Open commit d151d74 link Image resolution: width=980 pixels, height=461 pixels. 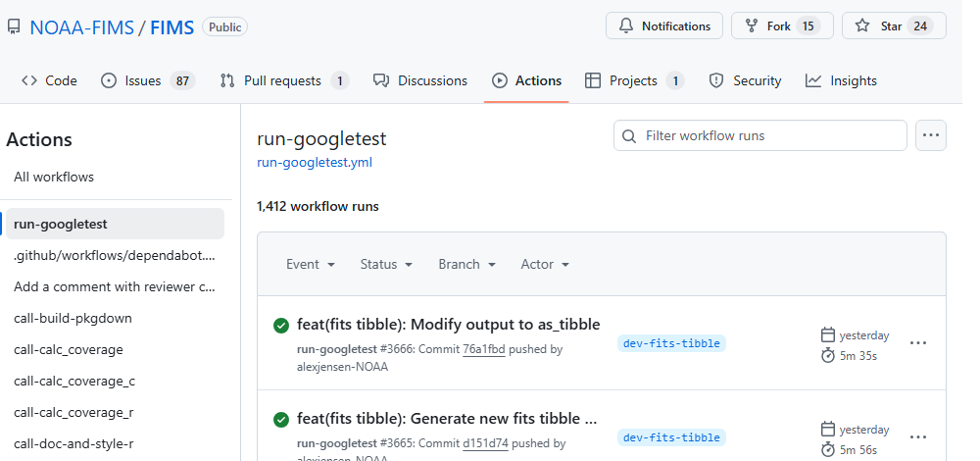pos(486,443)
